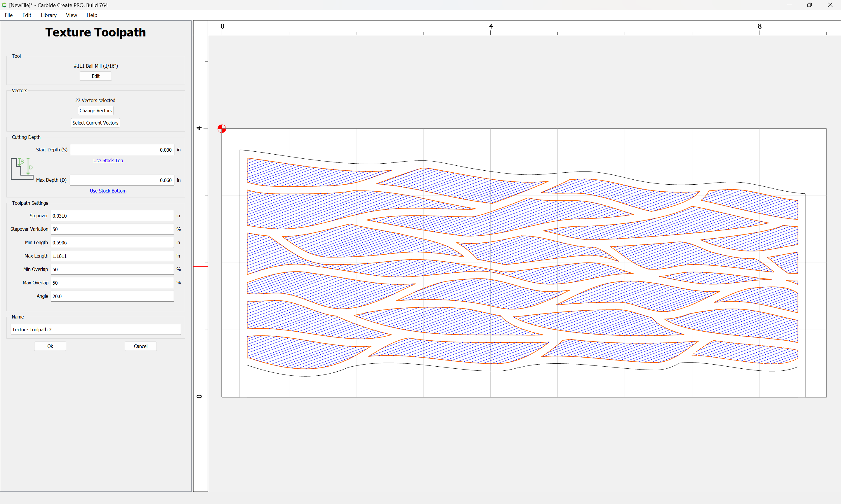The width and height of the screenshot is (841, 504).
Task: Click the red origin marker on canvas
Action: [222, 129]
